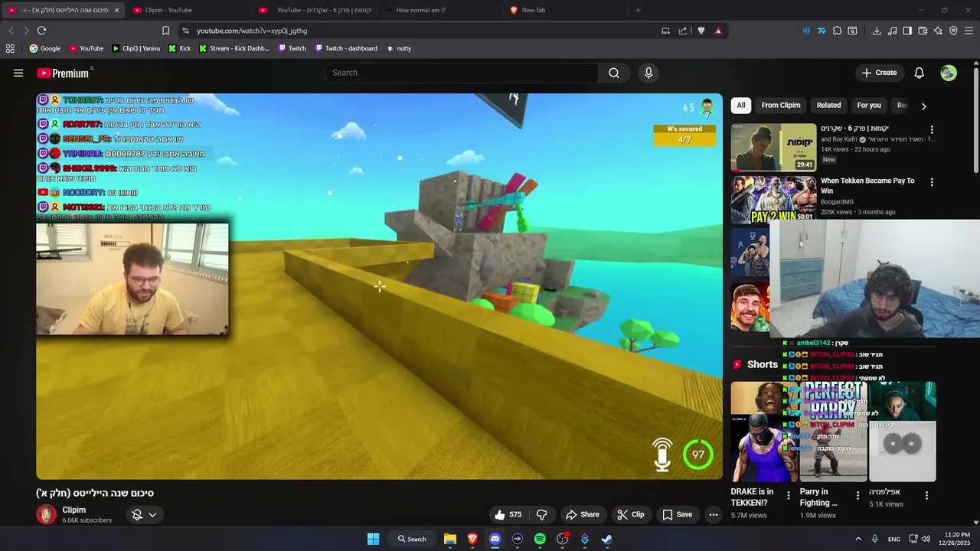980x551 pixels.
Task: Open Brave Shields lion icon
Action: tap(701, 31)
